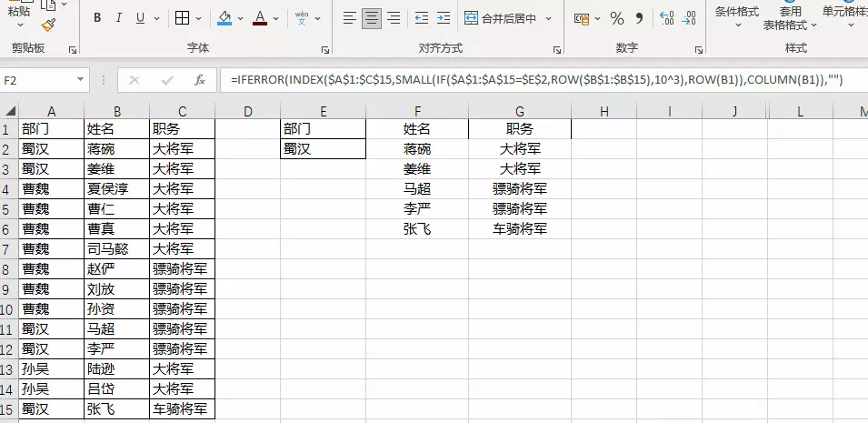Toggle center text alignment
This screenshot has height=423, width=868.
pyautogui.click(x=373, y=18)
